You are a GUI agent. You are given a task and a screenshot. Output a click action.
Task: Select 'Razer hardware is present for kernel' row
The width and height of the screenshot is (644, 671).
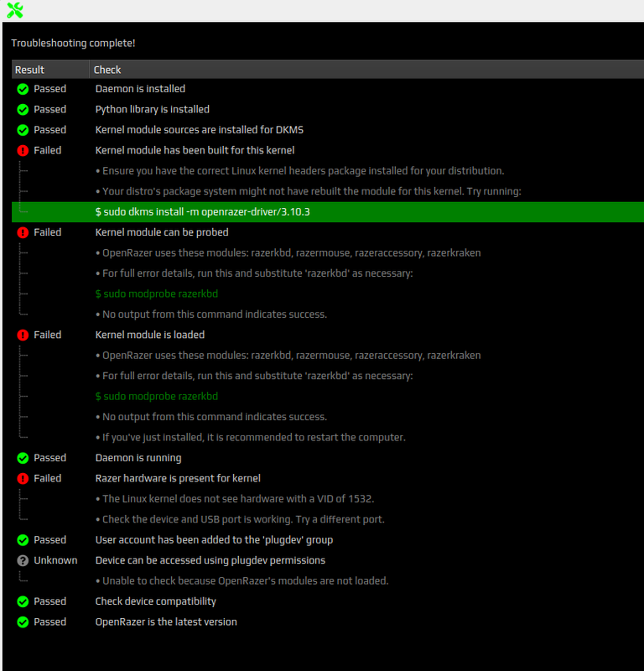tap(328, 478)
